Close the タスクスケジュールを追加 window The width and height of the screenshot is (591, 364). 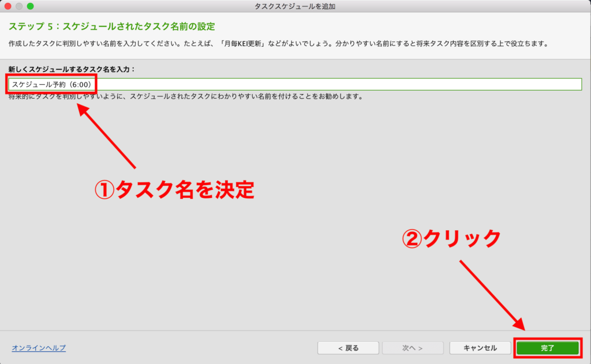(x=8, y=6)
